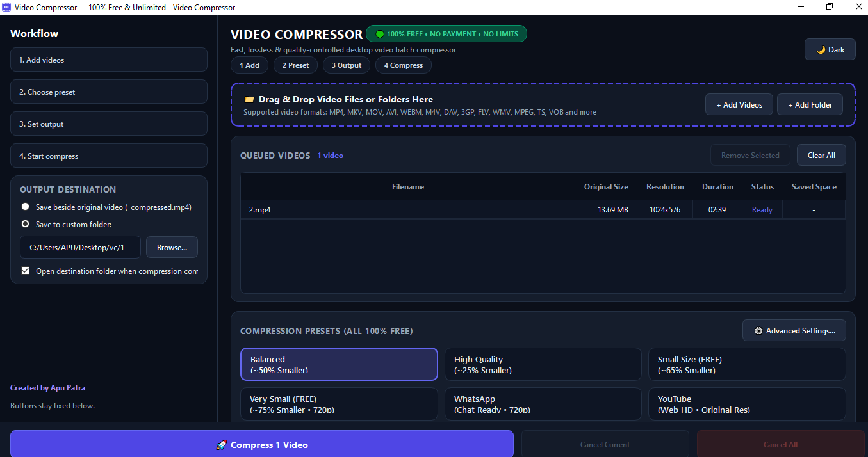Click the '3 Output' step pill
The height and width of the screenshot is (457, 868).
(347, 65)
